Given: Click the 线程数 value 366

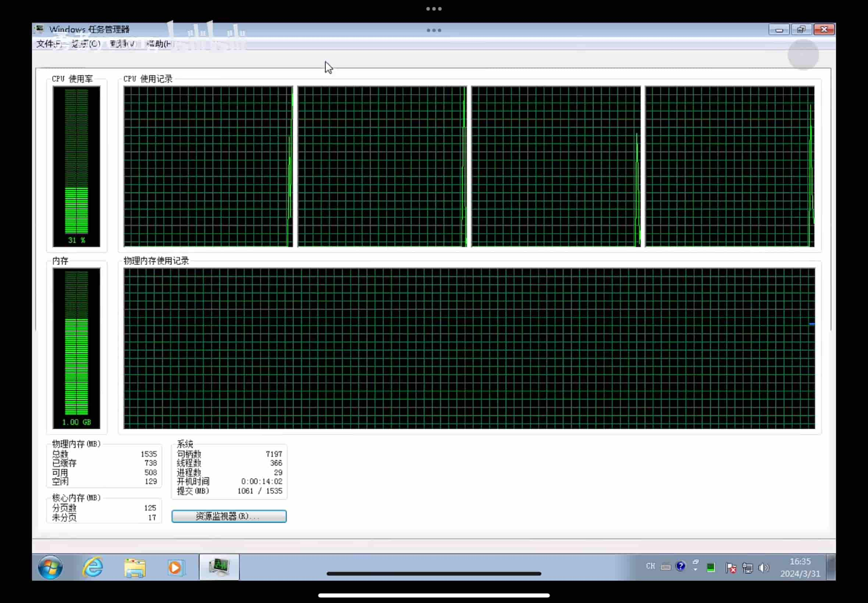Looking at the screenshot, I should (x=276, y=463).
